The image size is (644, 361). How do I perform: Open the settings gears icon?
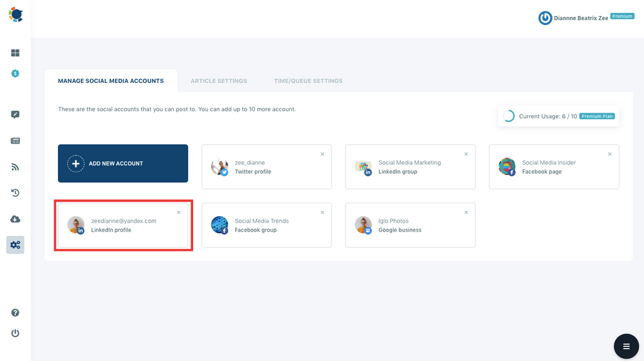[15, 245]
